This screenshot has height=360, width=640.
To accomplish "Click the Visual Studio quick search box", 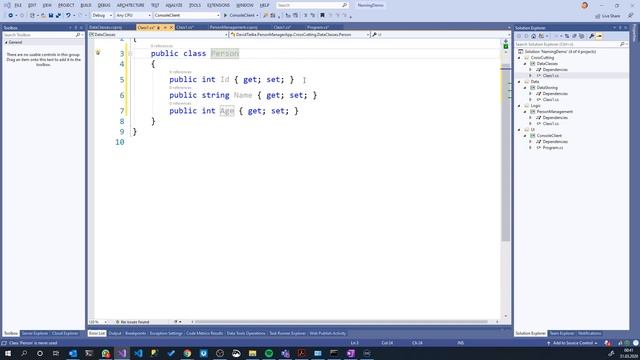I will click(x=312, y=5).
